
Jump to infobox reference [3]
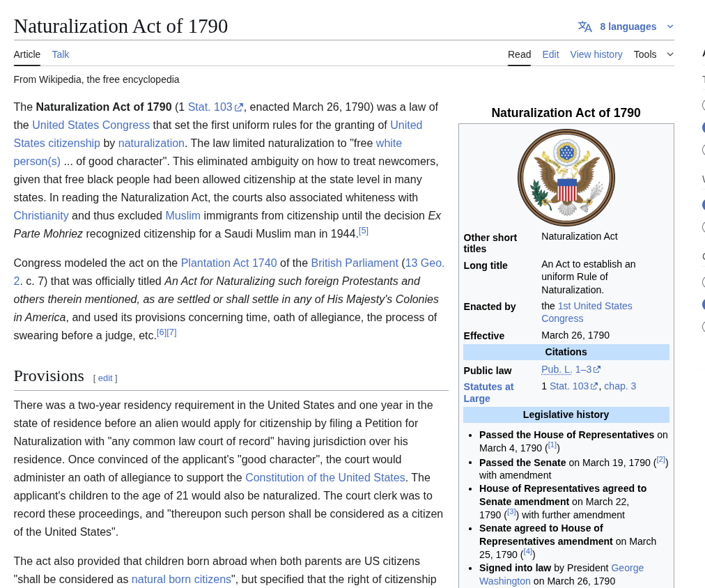pyautogui.click(x=511, y=511)
